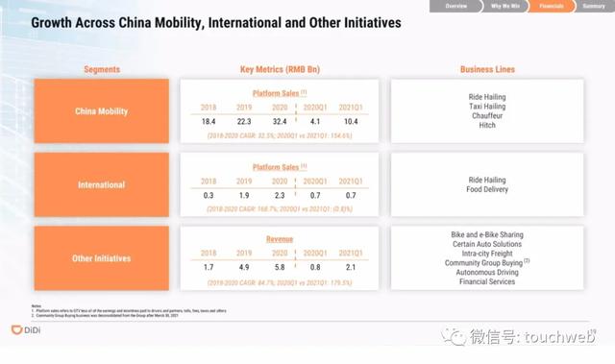Click the DiDi logo icon

(x=16, y=330)
